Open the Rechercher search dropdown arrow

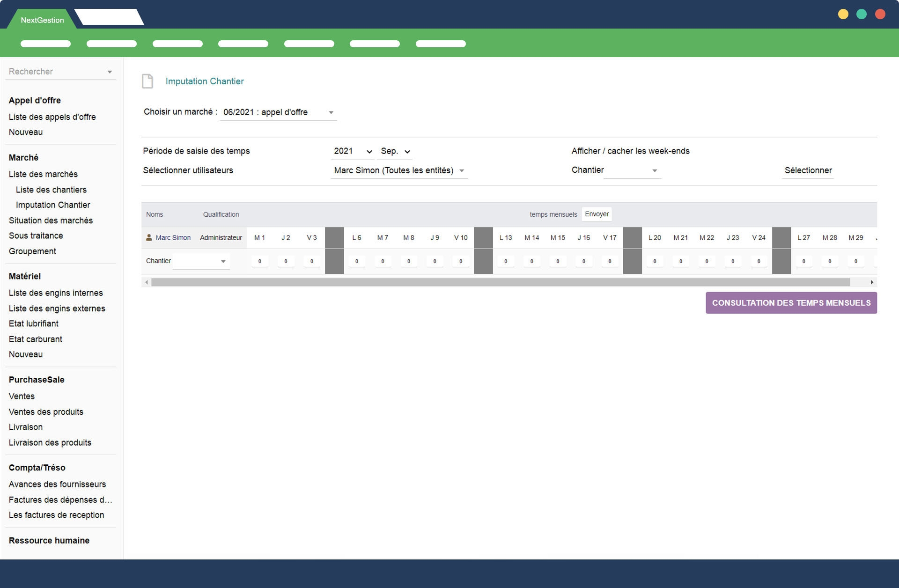pos(110,72)
